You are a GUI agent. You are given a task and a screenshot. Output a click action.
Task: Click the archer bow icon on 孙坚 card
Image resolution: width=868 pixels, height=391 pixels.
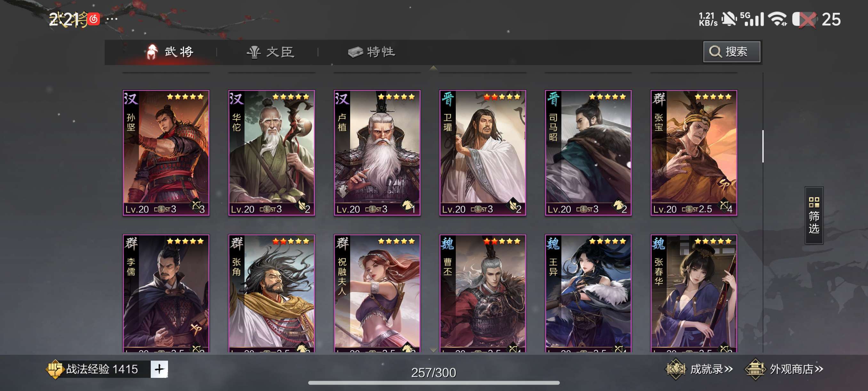[196, 205]
